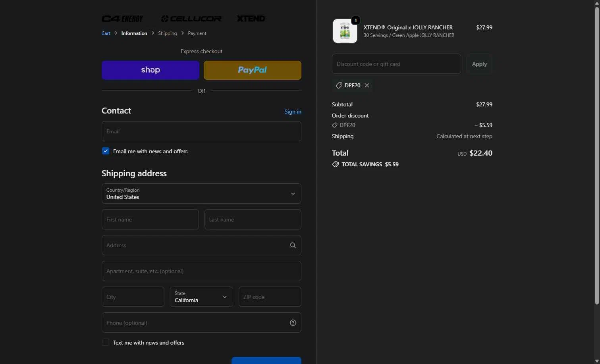Pay with PayPal express checkout

[x=253, y=70]
